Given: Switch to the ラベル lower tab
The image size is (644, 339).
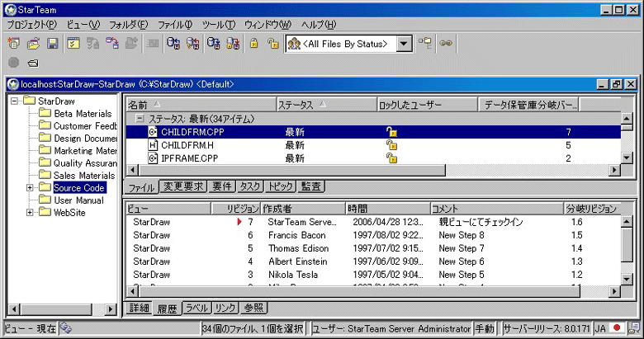Looking at the screenshot, I should pos(197,308).
